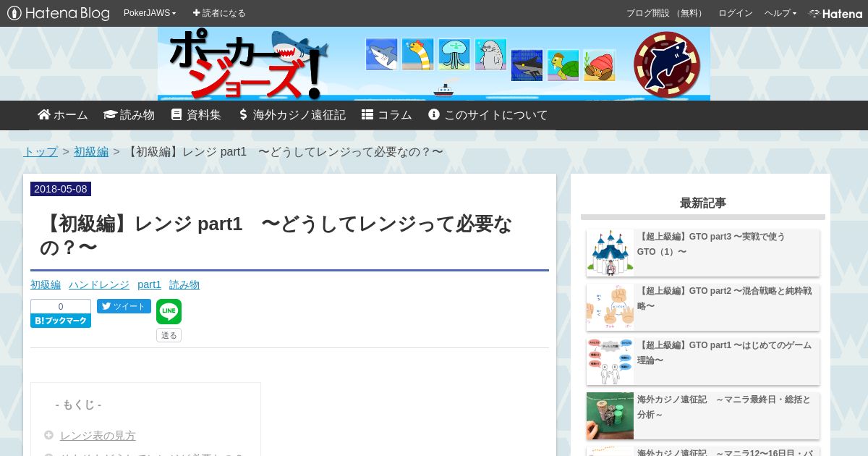Click the turtle thumbnail in banner
Viewport: 868px width, 456px height.
[x=563, y=65]
